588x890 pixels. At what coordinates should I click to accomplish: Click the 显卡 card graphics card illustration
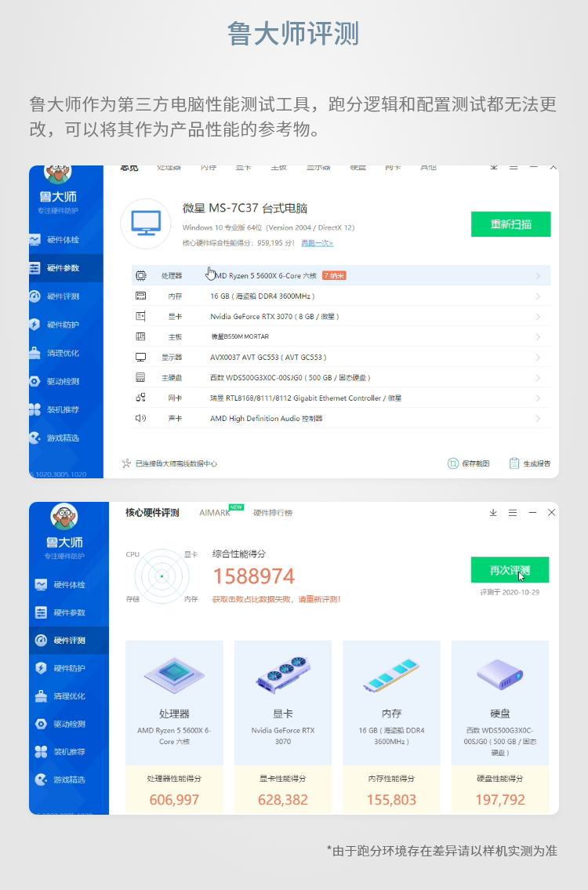coord(283,675)
